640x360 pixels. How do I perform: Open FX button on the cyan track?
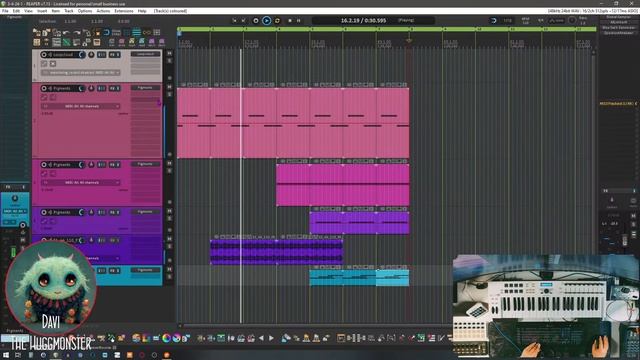click(x=114, y=270)
